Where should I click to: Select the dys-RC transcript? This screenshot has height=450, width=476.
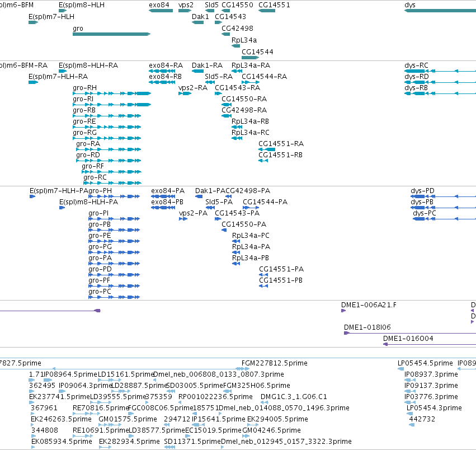point(440,71)
